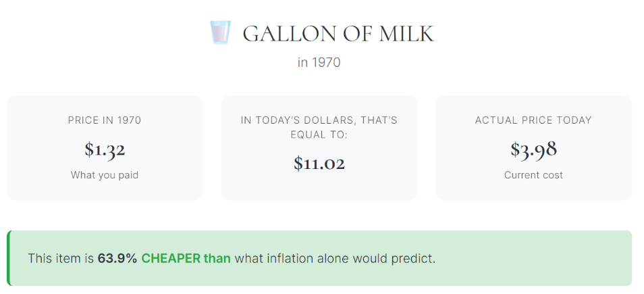Click the "EQUAL TO:" label line
644x294 pixels.
[319, 135]
